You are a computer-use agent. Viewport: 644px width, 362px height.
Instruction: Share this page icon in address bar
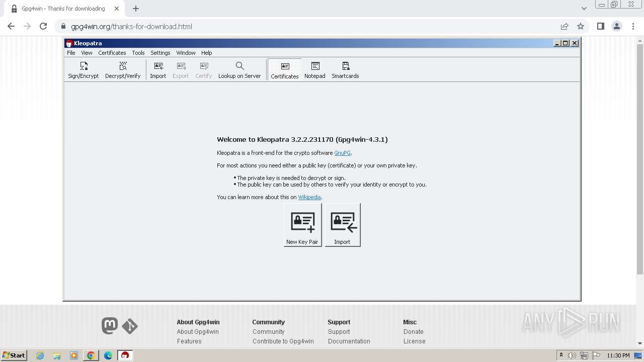[565, 27]
